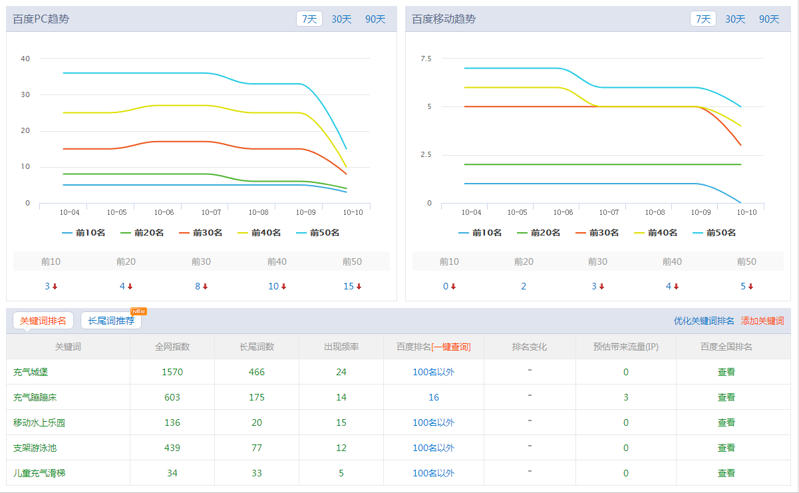Switch 百度PC趋势 to 90天
Screen dimensions: 799x493
pos(375,19)
